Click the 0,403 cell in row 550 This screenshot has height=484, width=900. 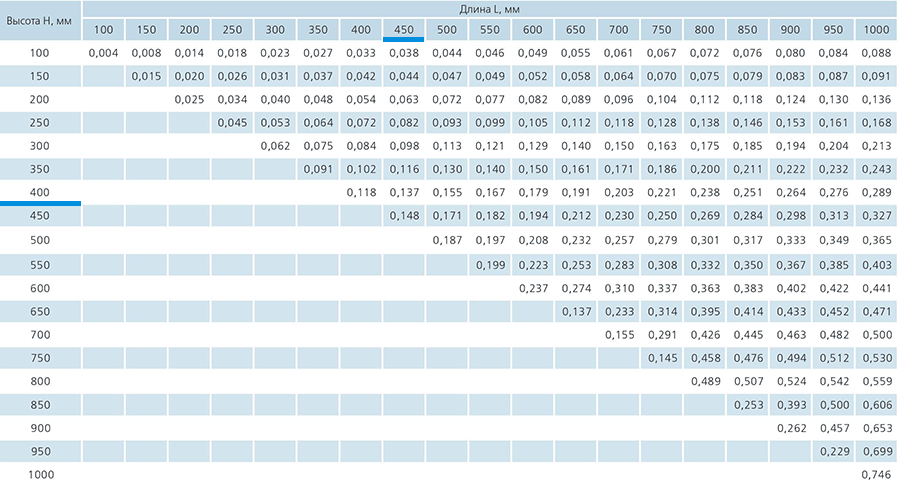point(876,265)
